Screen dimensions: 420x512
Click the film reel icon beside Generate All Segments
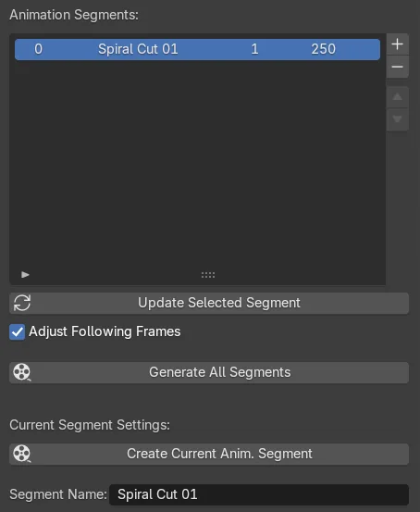pos(22,372)
